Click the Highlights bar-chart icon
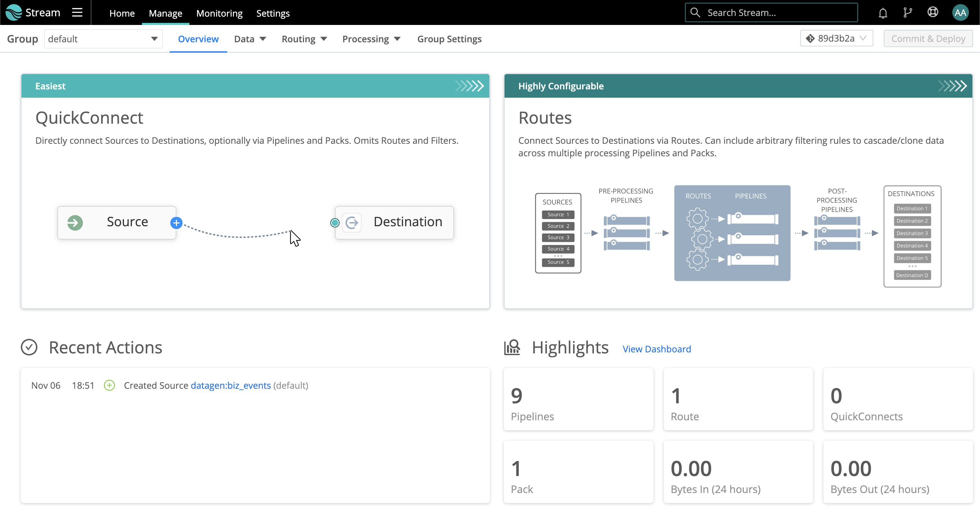 [512, 347]
